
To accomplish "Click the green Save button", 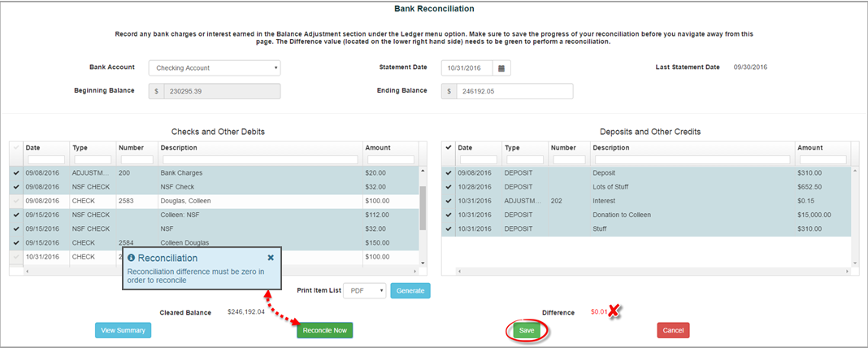I will (527, 331).
